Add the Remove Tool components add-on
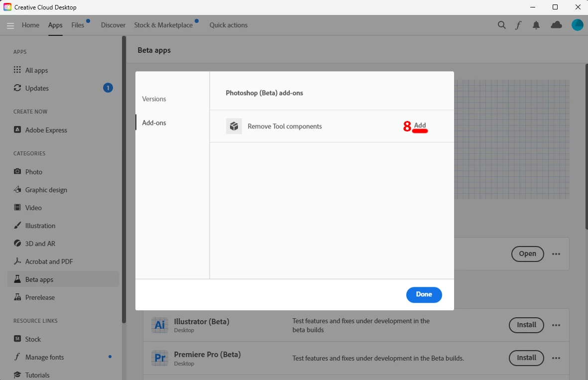The height and width of the screenshot is (380, 588). (x=420, y=126)
